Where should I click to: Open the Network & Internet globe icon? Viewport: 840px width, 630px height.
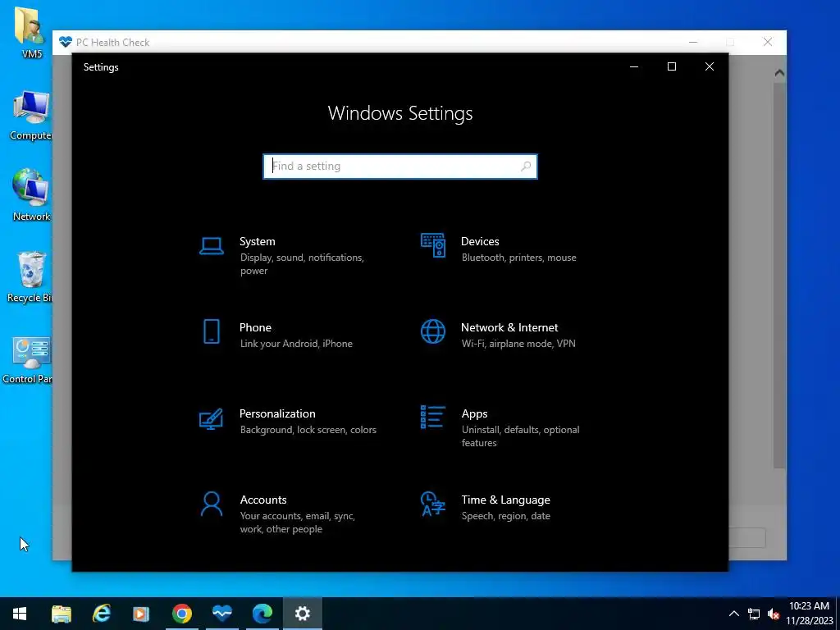tap(433, 331)
